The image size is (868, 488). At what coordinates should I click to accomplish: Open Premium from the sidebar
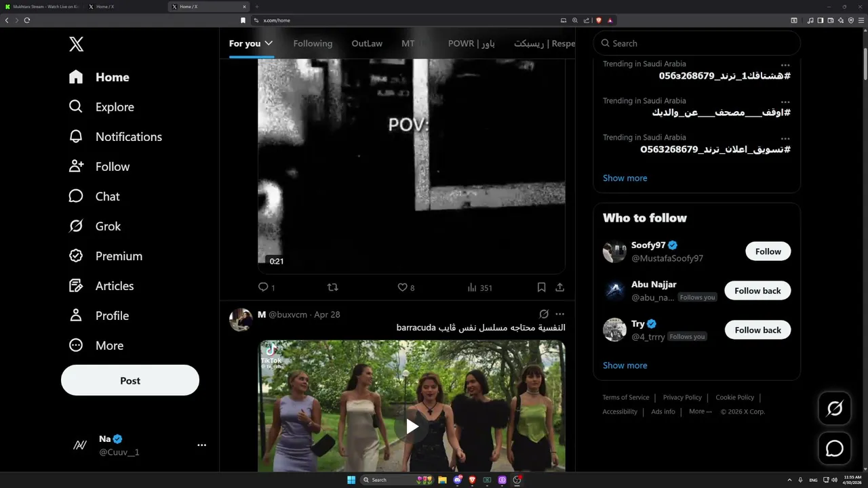pos(106,256)
